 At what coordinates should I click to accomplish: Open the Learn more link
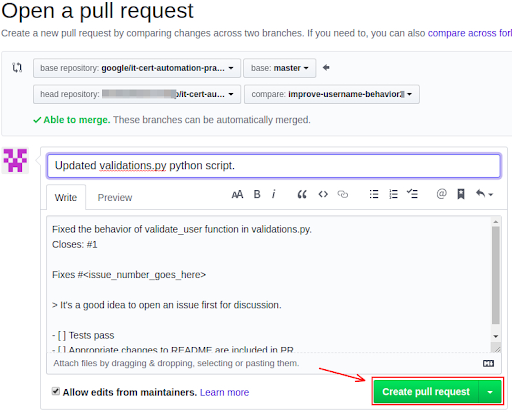pos(224,392)
